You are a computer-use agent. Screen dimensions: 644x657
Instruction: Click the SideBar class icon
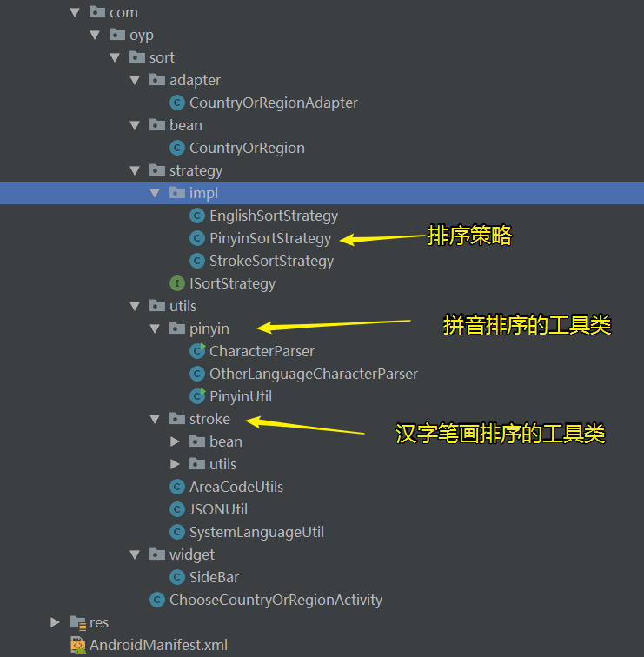177,577
